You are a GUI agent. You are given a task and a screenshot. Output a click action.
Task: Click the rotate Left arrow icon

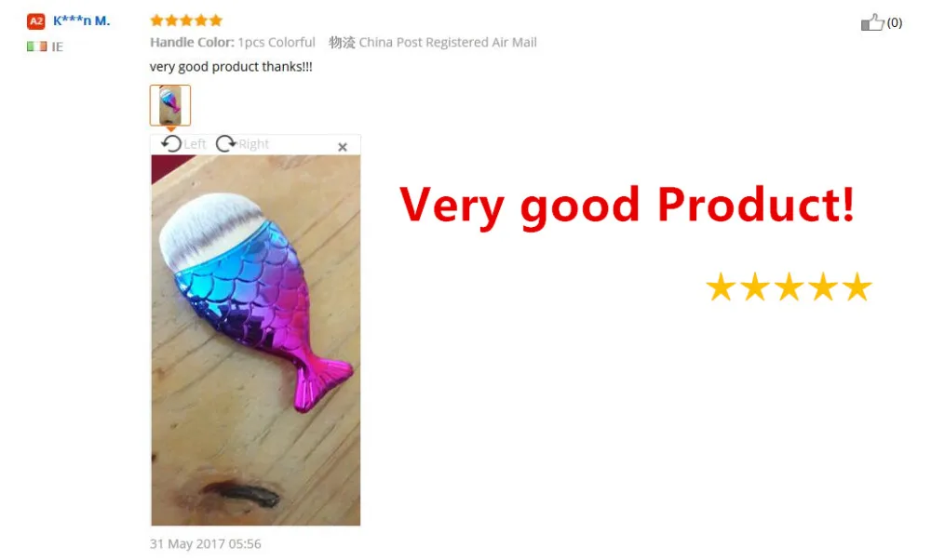pyautogui.click(x=171, y=143)
